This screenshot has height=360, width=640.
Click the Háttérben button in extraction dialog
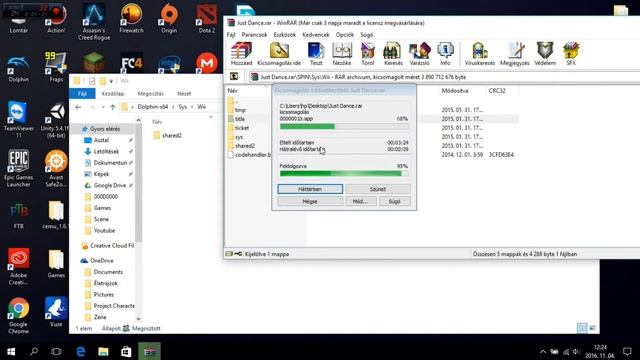tap(310, 189)
